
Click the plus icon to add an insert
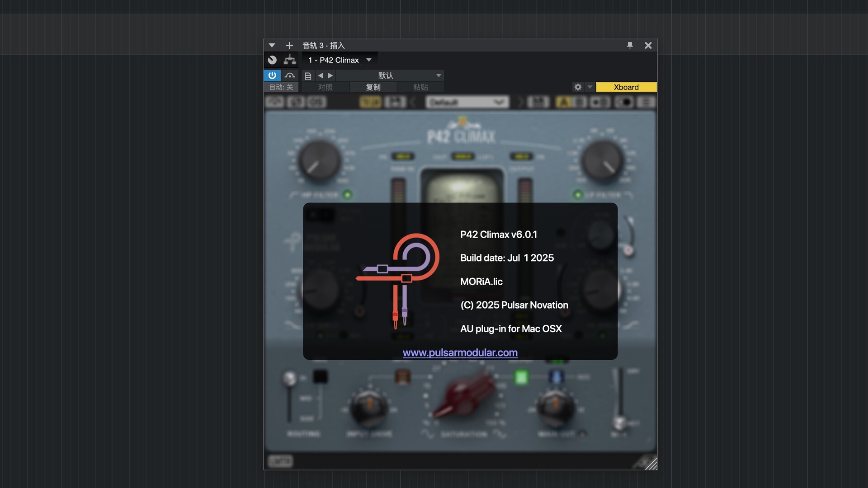pos(289,46)
